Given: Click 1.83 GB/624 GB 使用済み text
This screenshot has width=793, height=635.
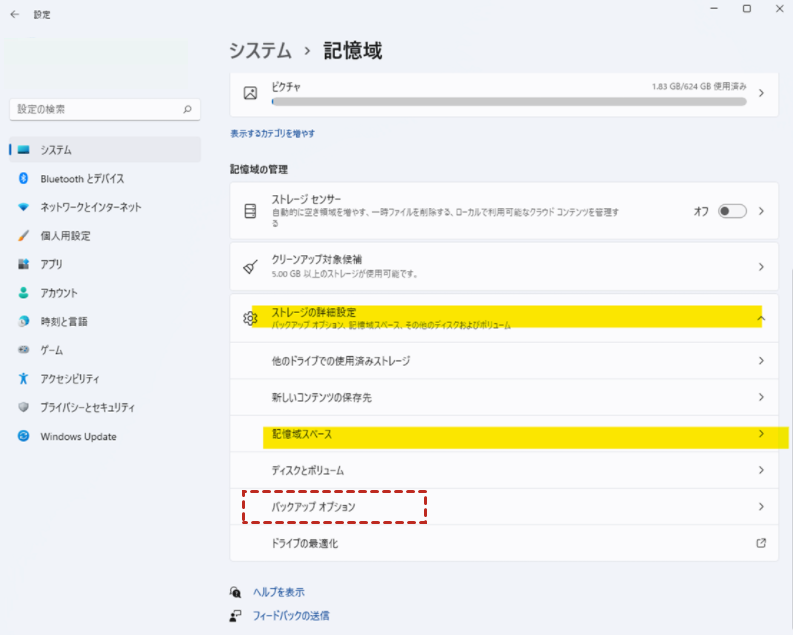Looking at the screenshot, I should point(699,86).
